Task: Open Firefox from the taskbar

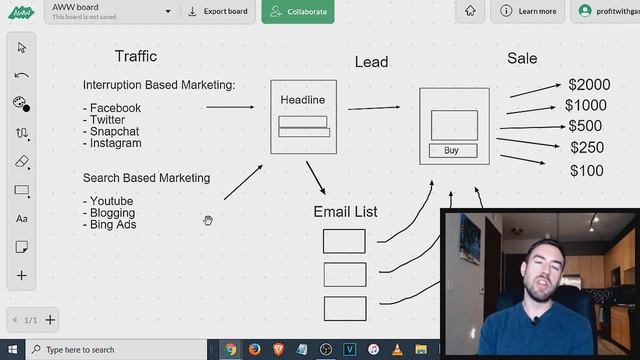Action: coord(255,350)
